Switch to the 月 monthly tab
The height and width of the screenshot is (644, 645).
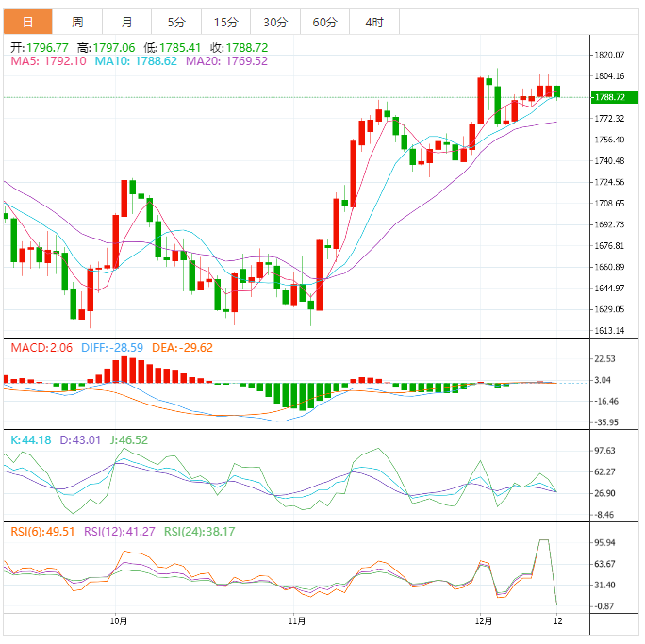[x=126, y=22]
